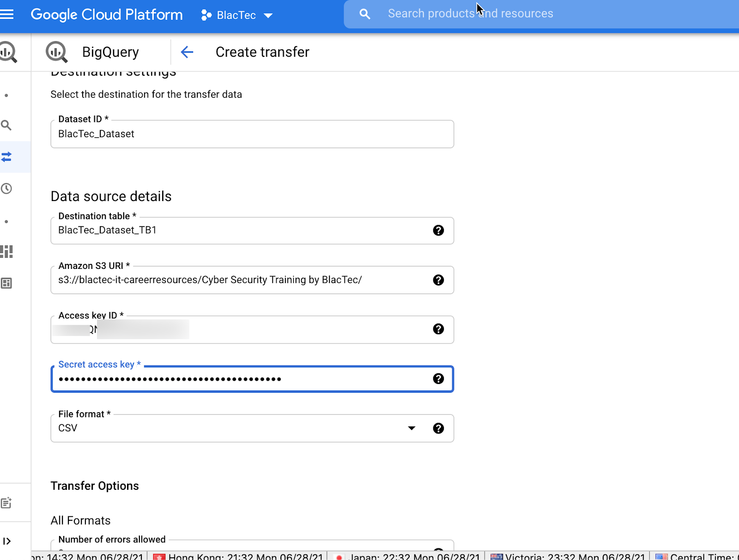Click the Japan clock entry in status bar
This screenshot has width=739, height=560.
coord(406,556)
